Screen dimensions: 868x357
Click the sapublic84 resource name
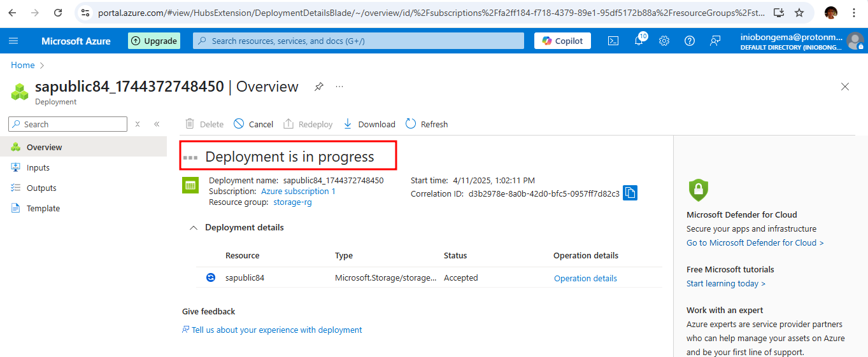click(x=245, y=277)
